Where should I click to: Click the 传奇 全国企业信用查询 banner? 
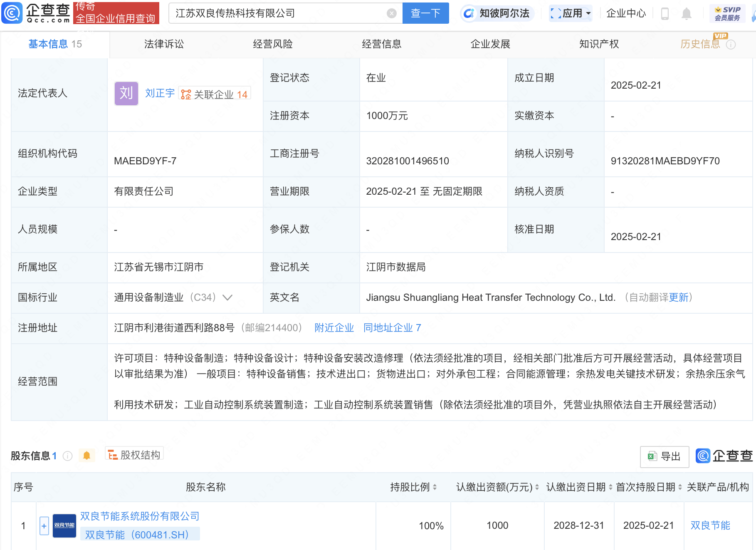click(x=116, y=13)
